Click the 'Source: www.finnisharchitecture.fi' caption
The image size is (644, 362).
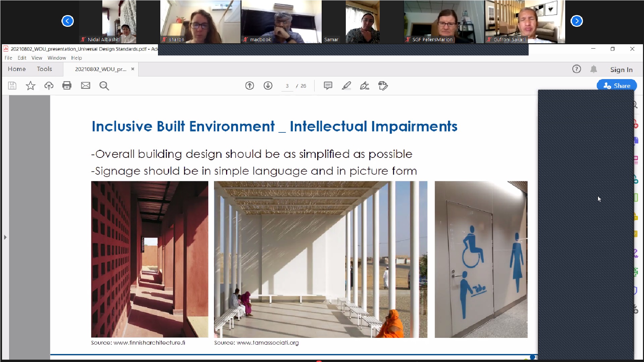pos(138,343)
